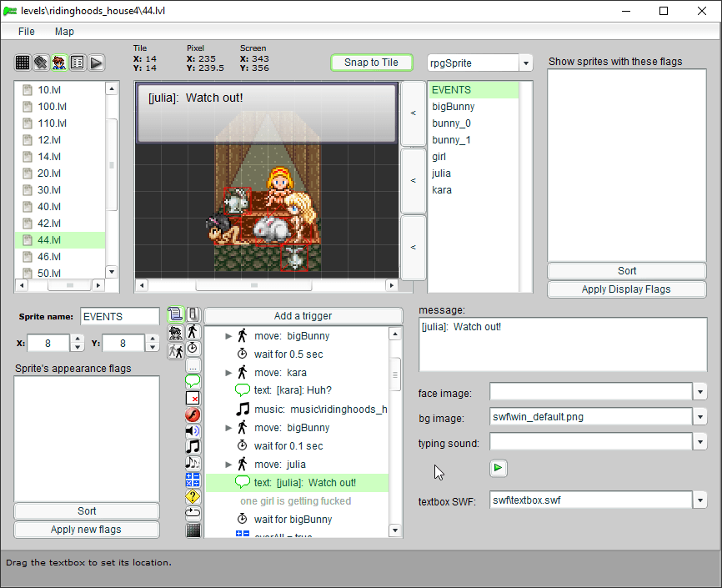Click the green speech bubble trigger icon

(193, 381)
